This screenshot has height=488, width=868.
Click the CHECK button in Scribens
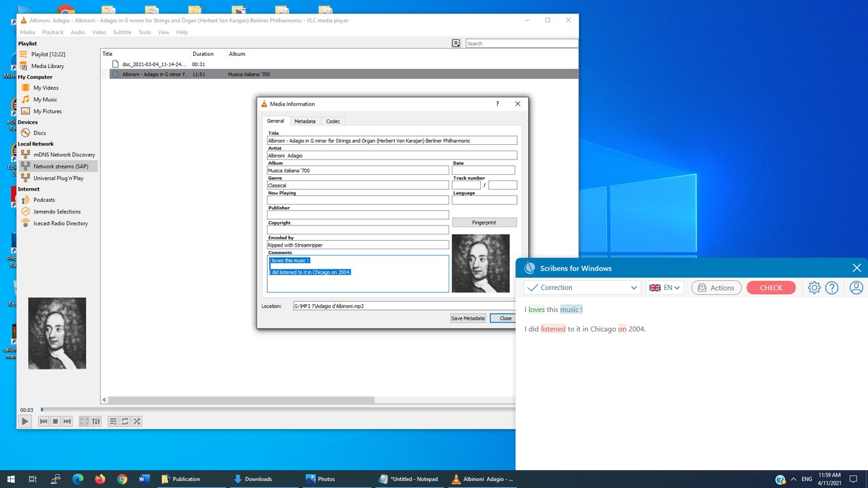771,288
